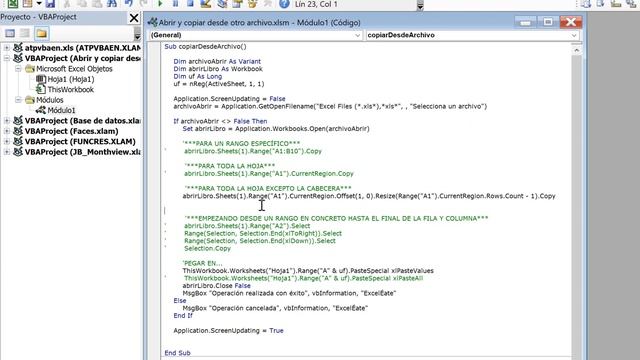Screen dimensions: 640x360
Task: Collapse VBAProject (Abrir y copiar) node
Action: click(x=7, y=58)
